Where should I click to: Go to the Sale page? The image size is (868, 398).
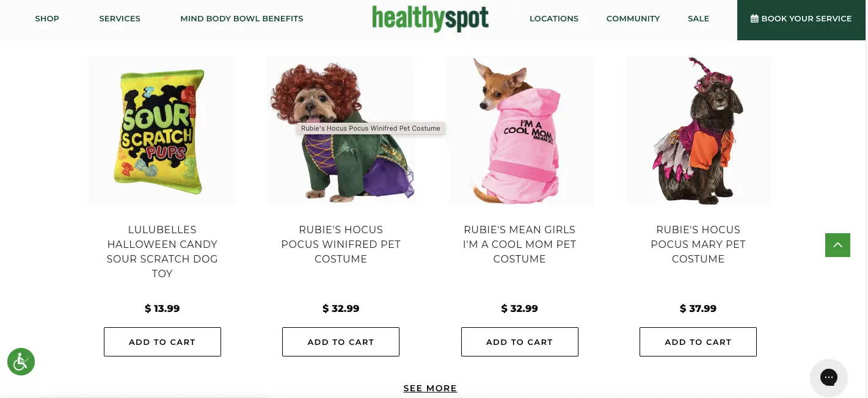698,19
